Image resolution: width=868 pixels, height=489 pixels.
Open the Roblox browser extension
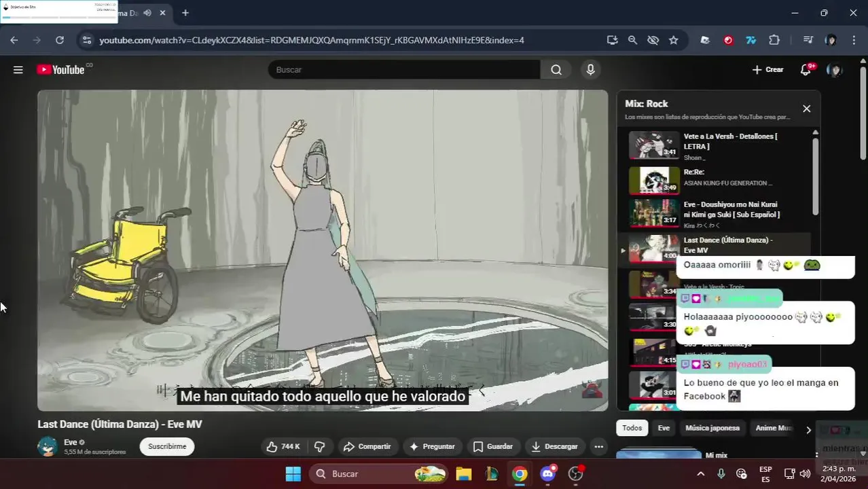(x=705, y=40)
